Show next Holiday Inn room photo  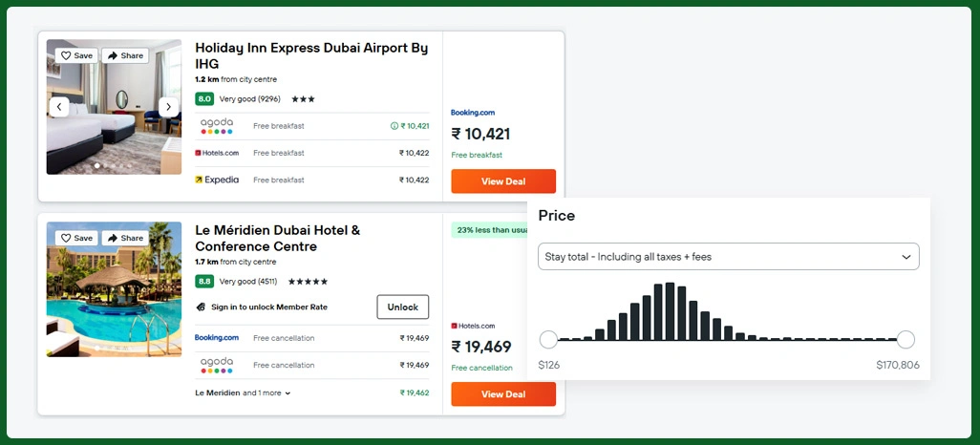coord(168,107)
